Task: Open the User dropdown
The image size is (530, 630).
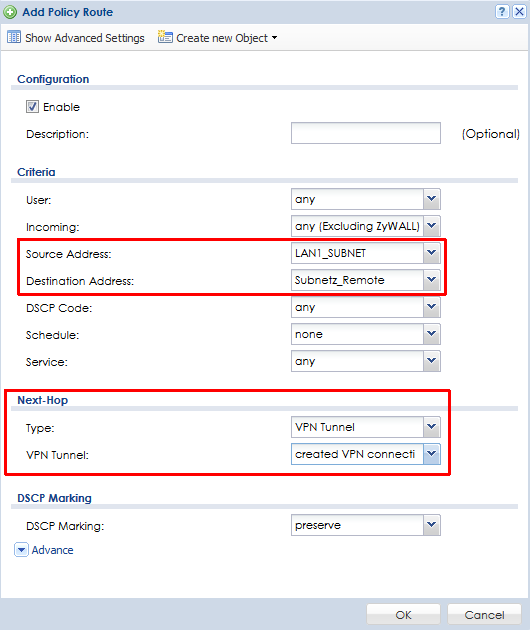Action: pyautogui.click(x=366, y=199)
